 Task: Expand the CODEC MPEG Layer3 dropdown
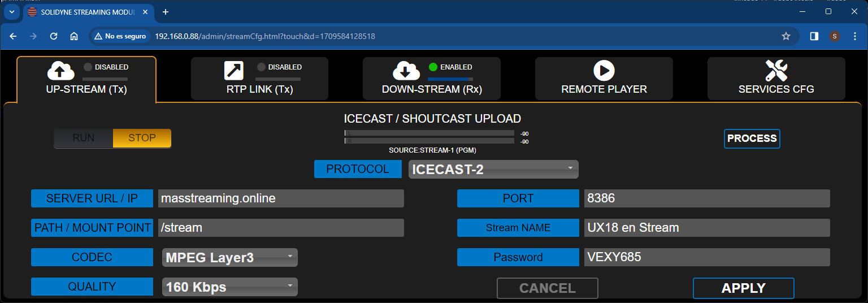pyautogui.click(x=229, y=257)
